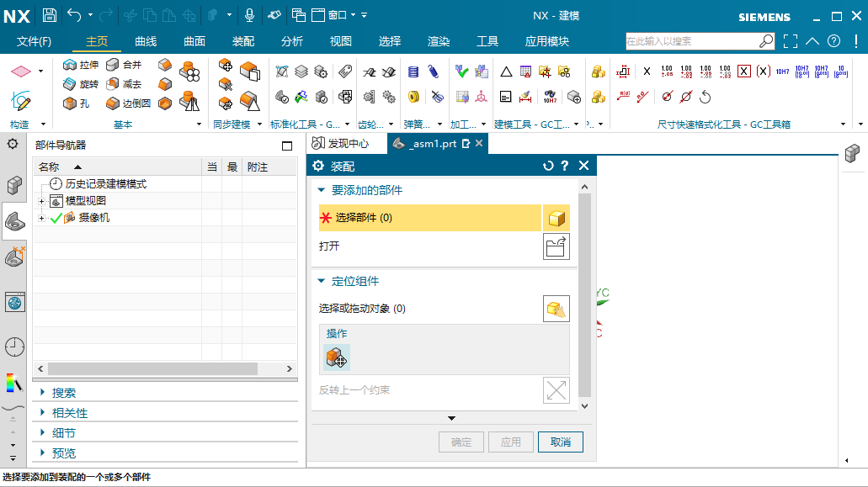Click the 应用 button
The width and height of the screenshot is (868, 487).
pyautogui.click(x=510, y=442)
